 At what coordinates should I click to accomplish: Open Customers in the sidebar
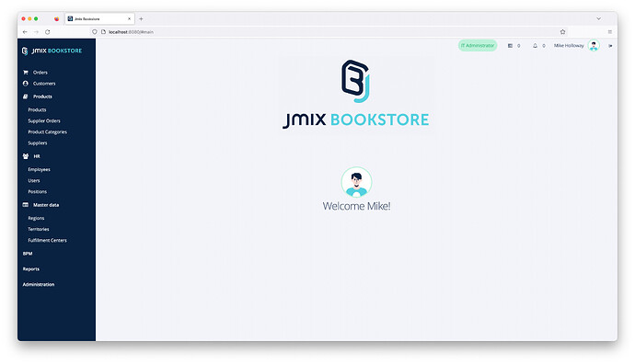click(44, 84)
